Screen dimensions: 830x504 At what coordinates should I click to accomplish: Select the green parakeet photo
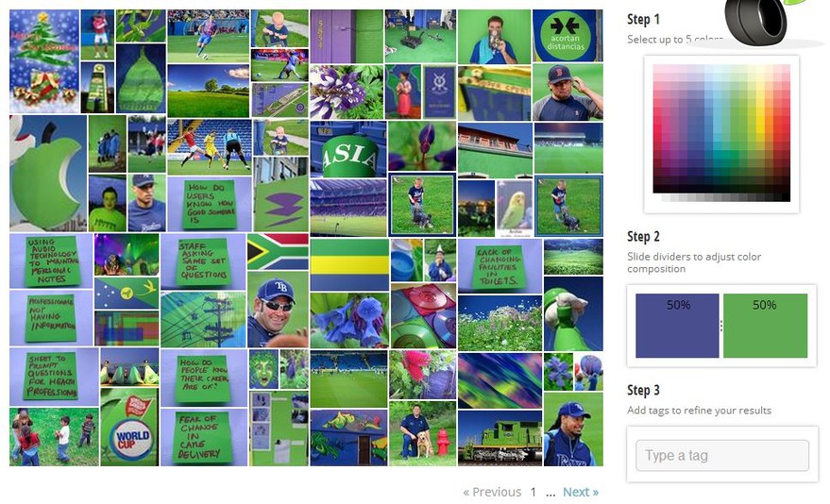coord(515,209)
